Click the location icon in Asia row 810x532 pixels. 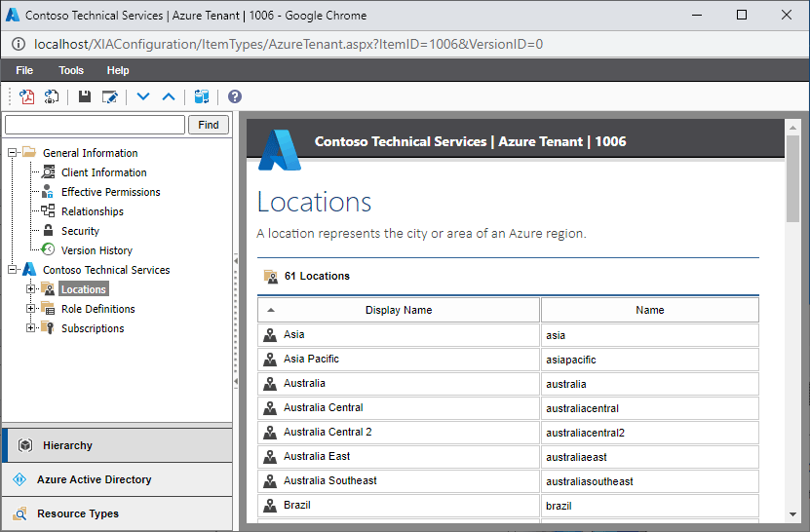coord(270,335)
